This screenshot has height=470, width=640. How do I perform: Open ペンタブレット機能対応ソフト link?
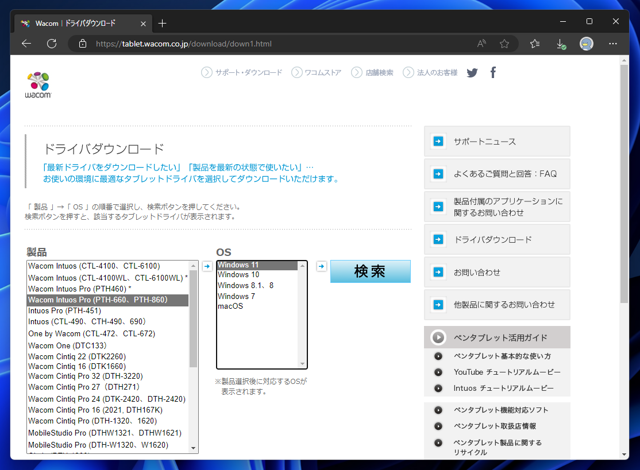point(501,410)
